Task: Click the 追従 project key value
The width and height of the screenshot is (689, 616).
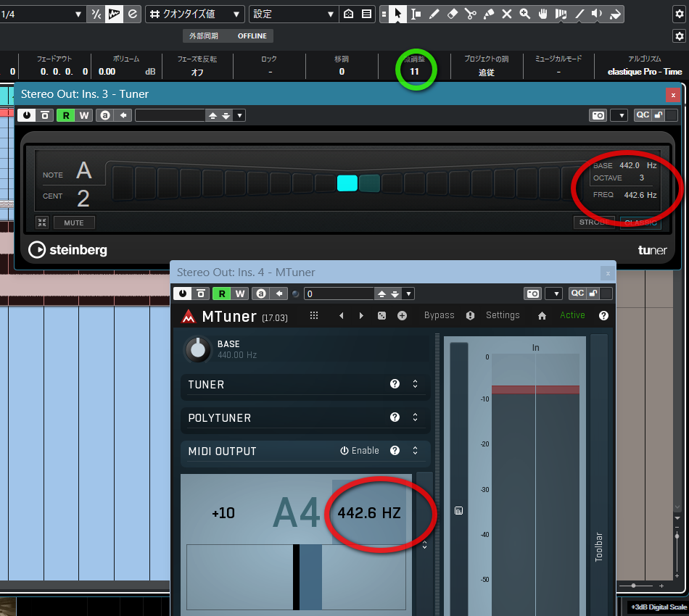Action: (x=487, y=72)
